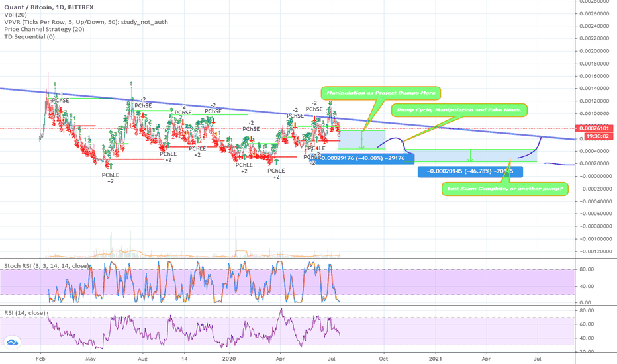Click the 60.00 level on RSI scale
Screen dimensions: 617x364
pyautogui.click(x=587, y=324)
